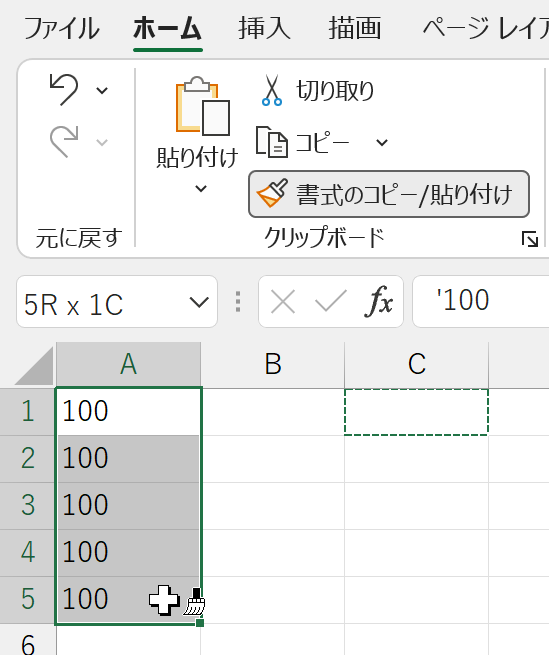
Task: Click the 貼り付け clipboard paste icon
Action: pos(203,106)
